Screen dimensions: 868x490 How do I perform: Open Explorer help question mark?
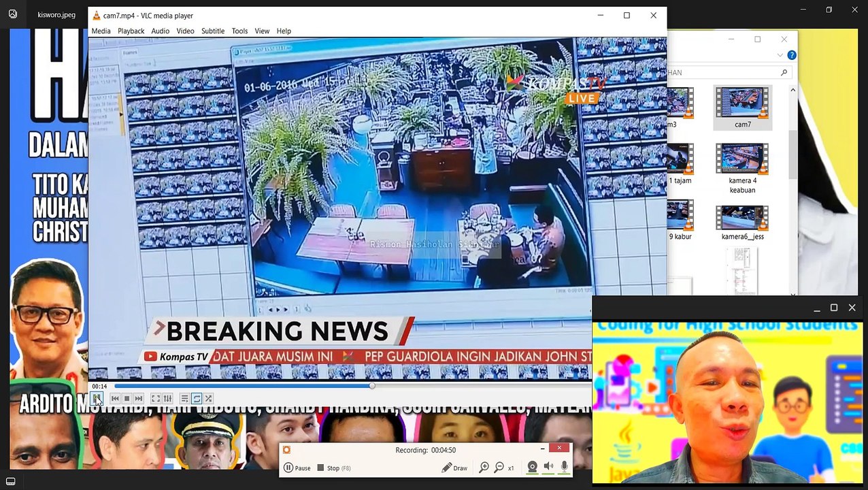click(x=792, y=55)
